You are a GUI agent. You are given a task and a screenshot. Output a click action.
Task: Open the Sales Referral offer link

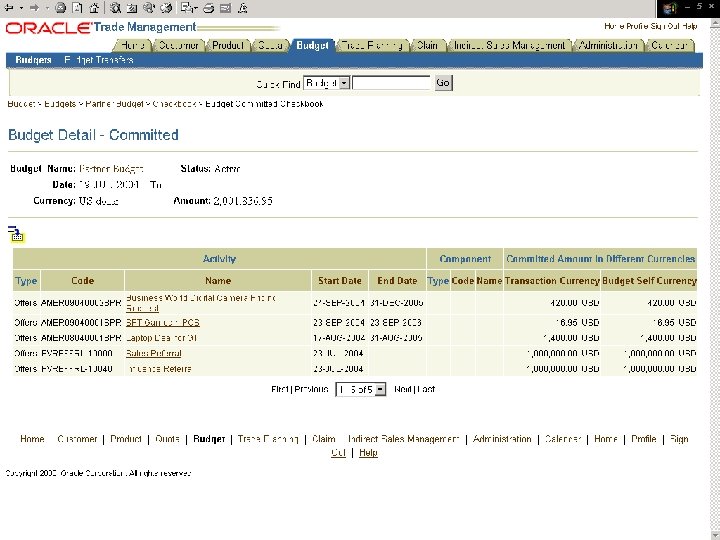pyautogui.click(x=153, y=354)
